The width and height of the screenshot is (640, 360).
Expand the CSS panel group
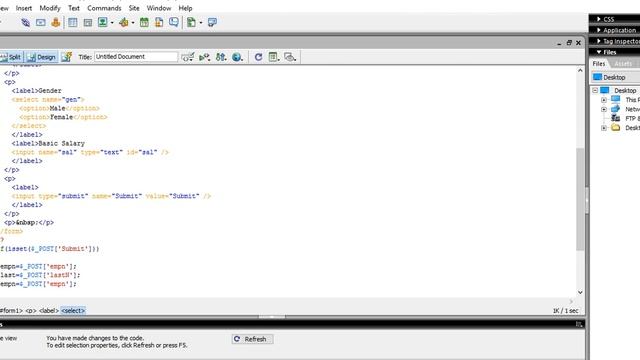tap(599, 19)
